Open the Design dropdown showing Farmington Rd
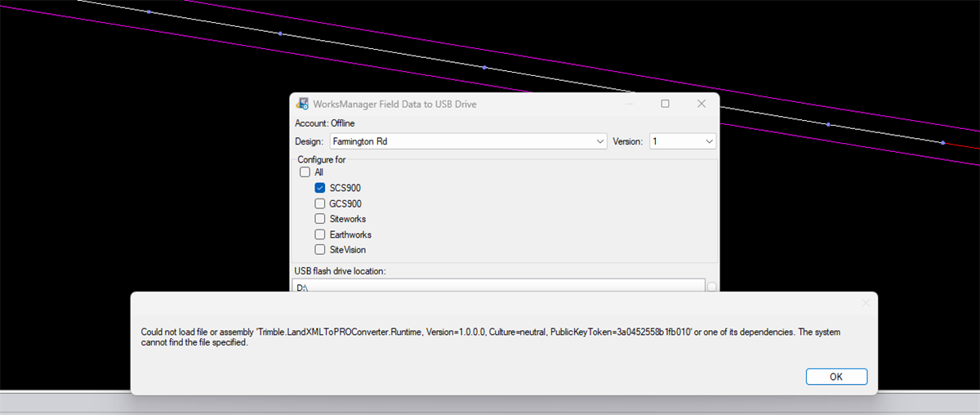The height and width of the screenshot is (415, 980). coord(468,141)
